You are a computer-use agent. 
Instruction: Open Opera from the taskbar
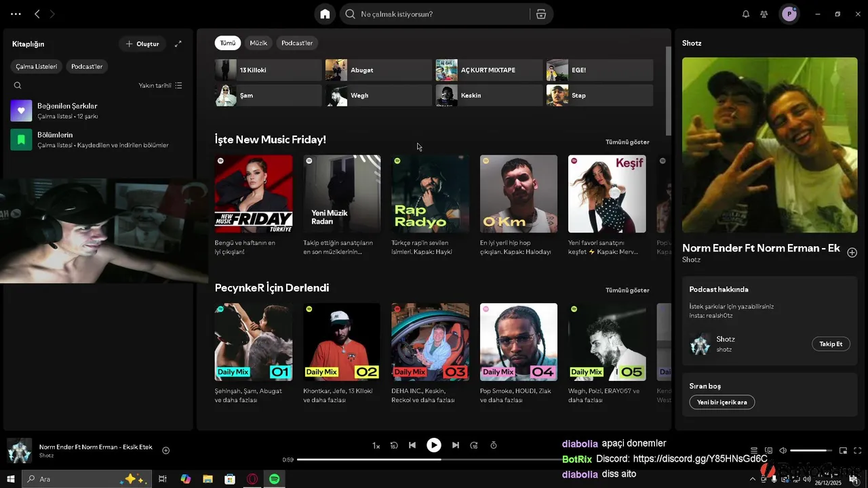click(x=252, y=479)
